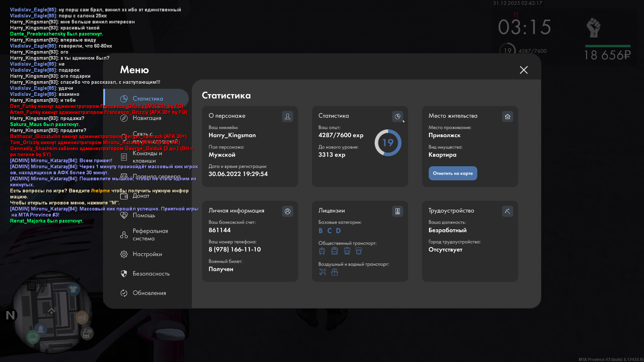Open the Безопасность menu item
The width and height of the screenshot is (644, 362).
151,274
